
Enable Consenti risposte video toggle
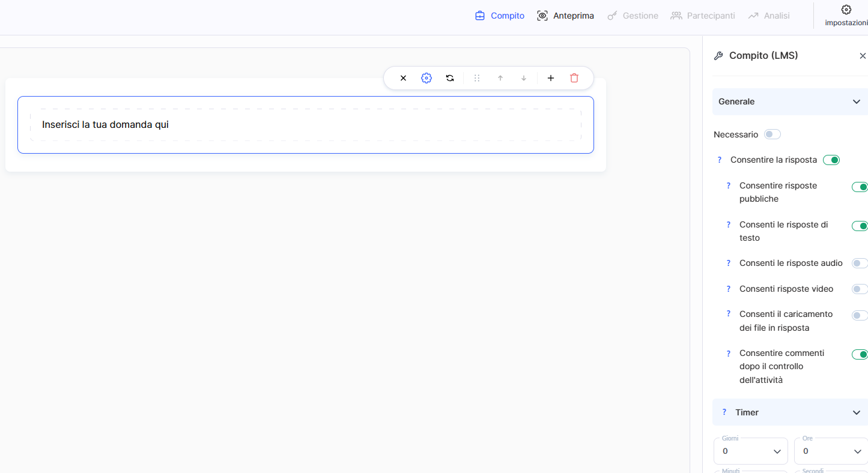860,289
